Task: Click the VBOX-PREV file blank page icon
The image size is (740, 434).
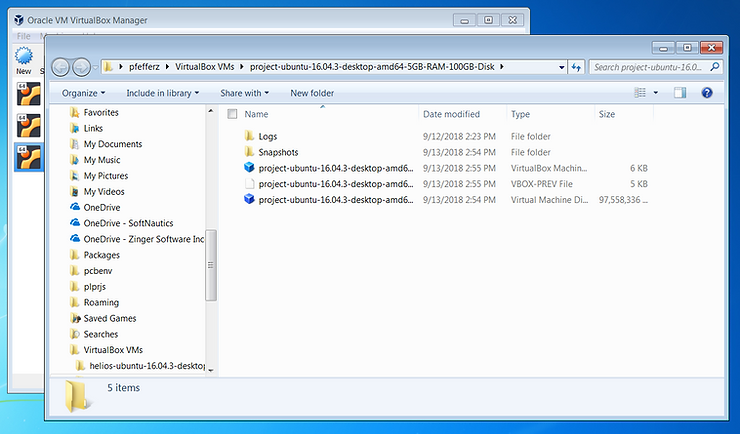Action: coord(250,184)
